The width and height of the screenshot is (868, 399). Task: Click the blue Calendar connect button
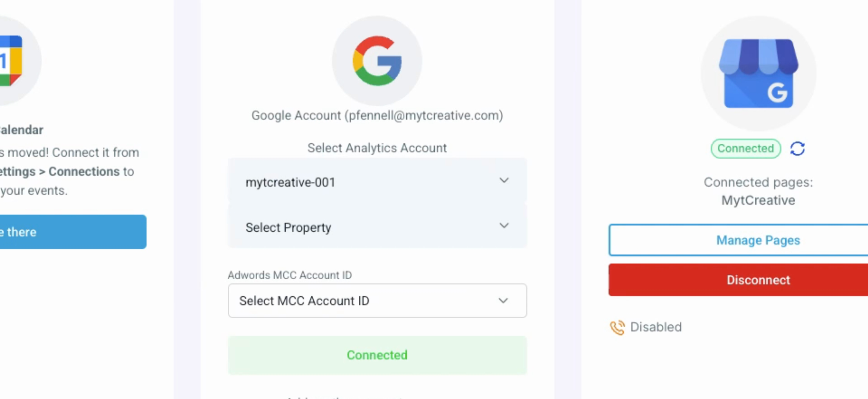tap(72, 232)
